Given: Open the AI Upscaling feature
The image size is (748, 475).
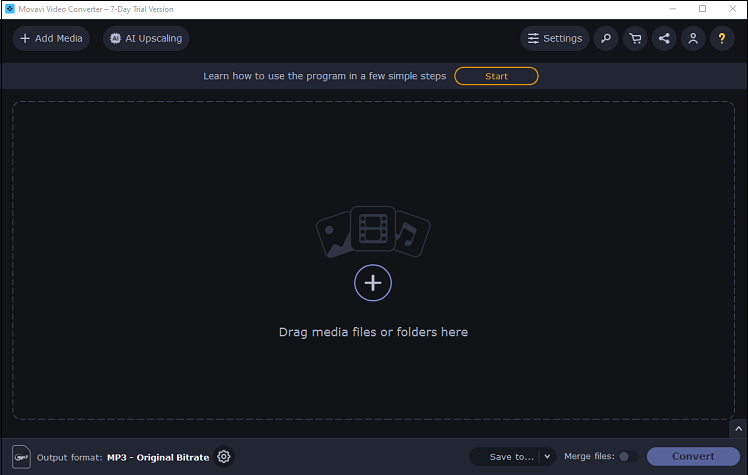Looking at the screenshot, I should pos(146,38).
